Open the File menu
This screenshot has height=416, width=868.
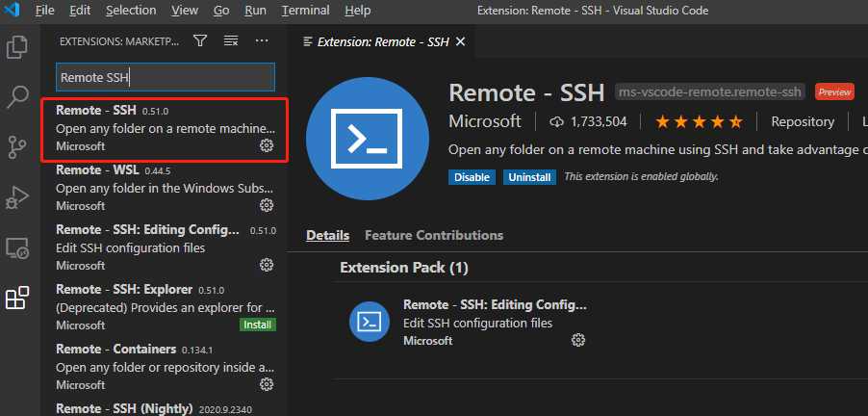[44, 10]
